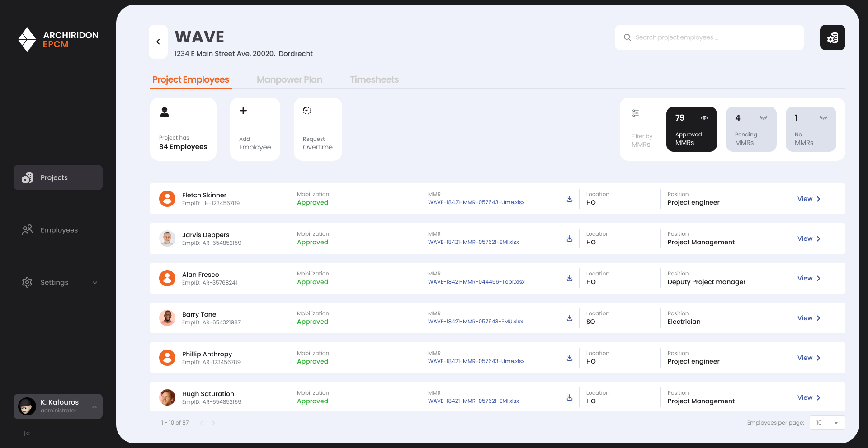Open WAVE-18421-MMR-057643-EMU.xlsx file link
The width and height of the screenshot is (868, 448).
[475, 322]
